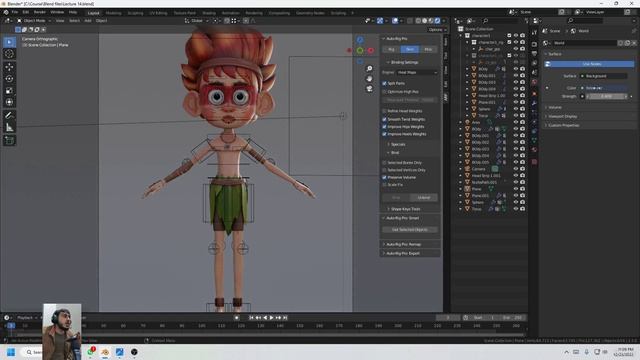
Task: Open the Tool properties tab icon
Action: pyautogui.click(x=534, y=33)
